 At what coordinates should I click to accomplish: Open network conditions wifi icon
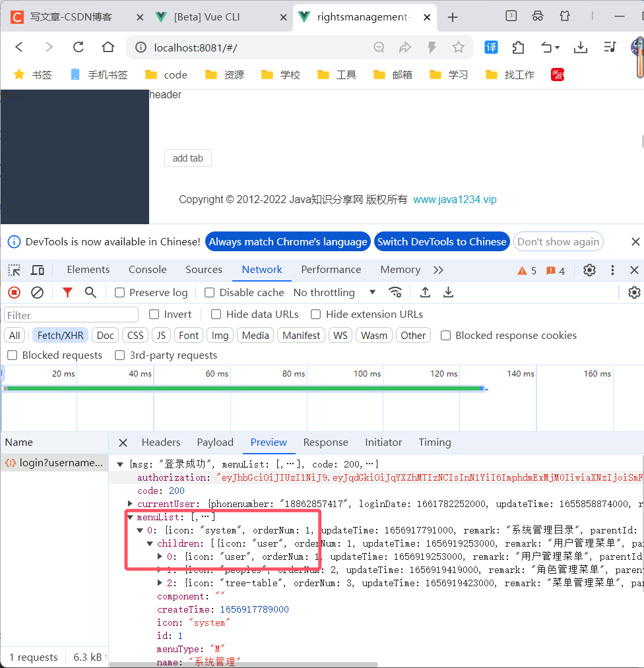(395, 293)
